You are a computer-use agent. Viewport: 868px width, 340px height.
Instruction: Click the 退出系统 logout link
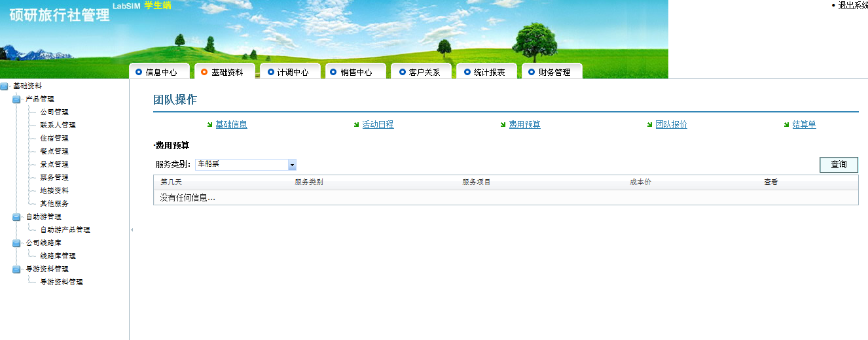tap(852, 5)
